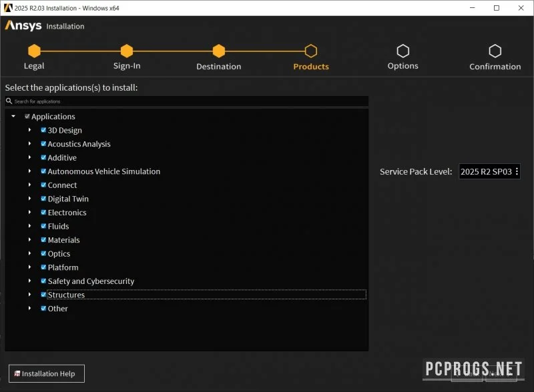Uncheck the Materials checkbox

coord(43,239)
